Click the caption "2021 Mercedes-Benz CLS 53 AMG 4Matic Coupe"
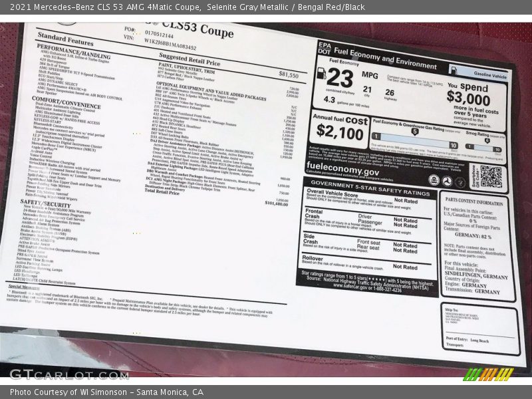This screenshot has height=399, width=532. click(x=105, y=7)
